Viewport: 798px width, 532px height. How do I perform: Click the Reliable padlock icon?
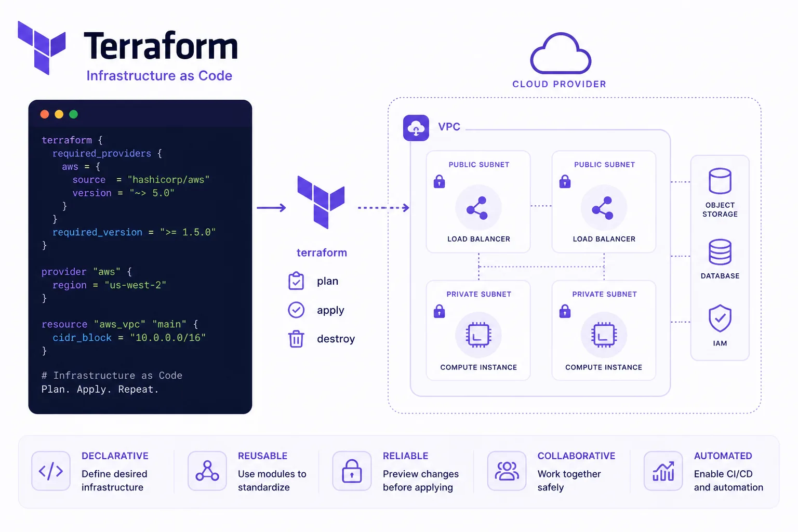tap(352, 471)
